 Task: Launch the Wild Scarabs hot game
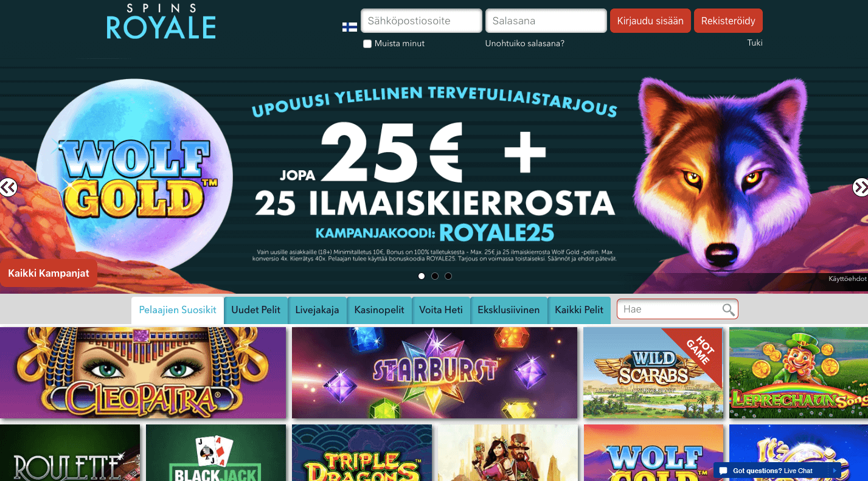pos(653,373)
